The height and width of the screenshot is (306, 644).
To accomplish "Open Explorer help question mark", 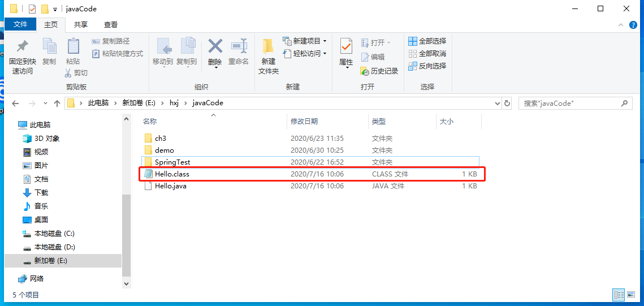I will click(x=633, y=25).
